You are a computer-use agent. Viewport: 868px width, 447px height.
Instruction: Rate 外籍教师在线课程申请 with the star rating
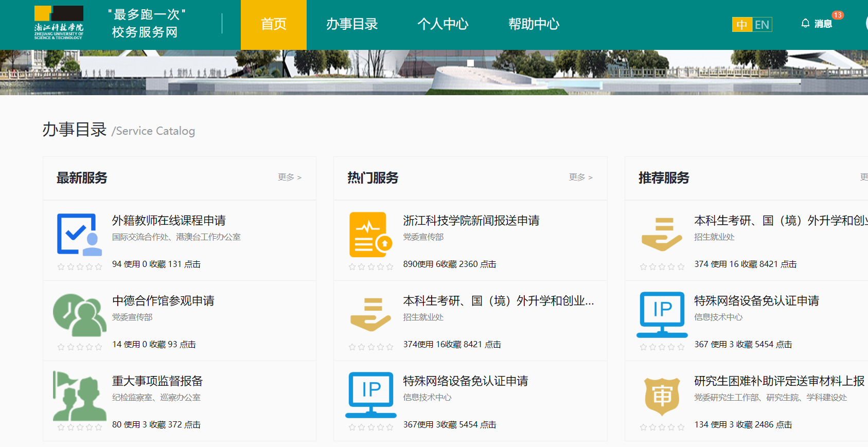click(x=80, y=266)
